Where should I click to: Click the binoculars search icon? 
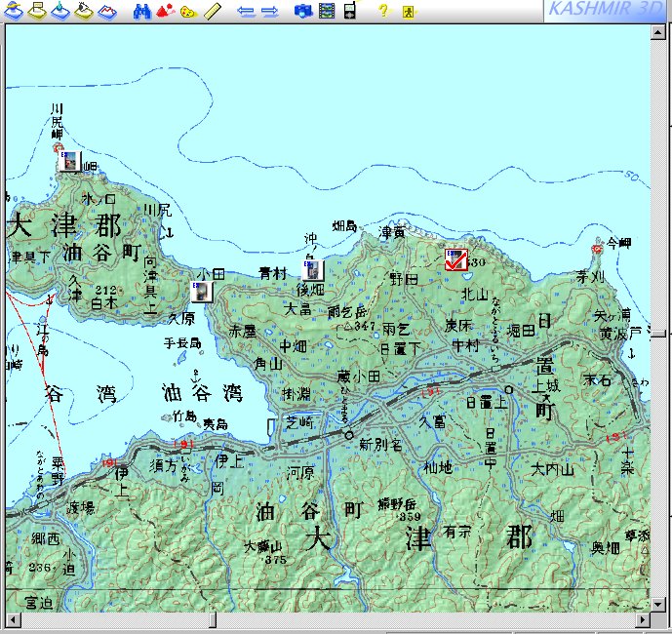[141, 12]
